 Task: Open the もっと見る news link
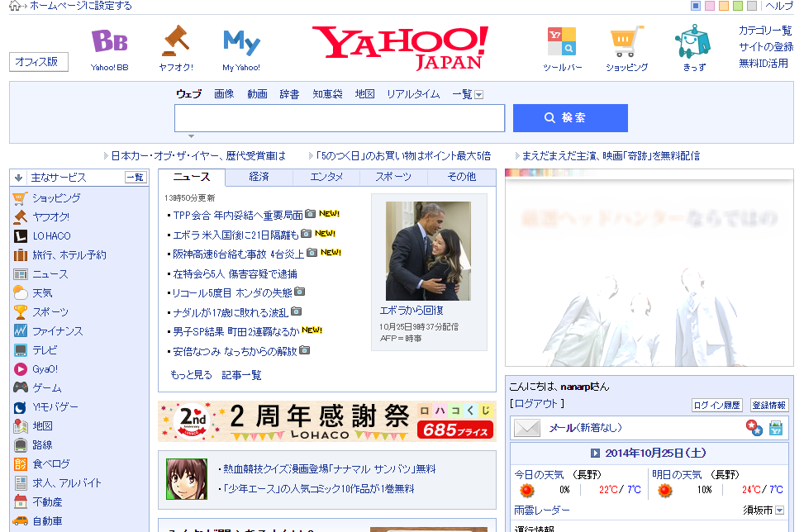(191, 375)
